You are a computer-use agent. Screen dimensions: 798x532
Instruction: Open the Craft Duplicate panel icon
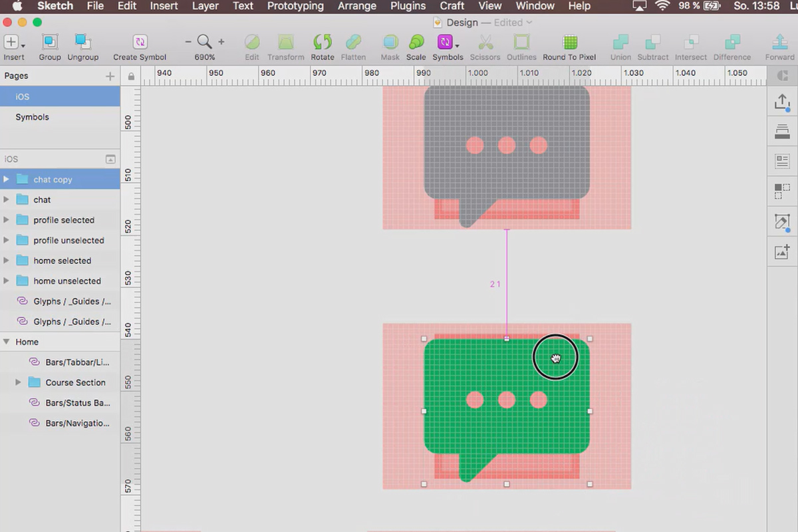[x=782, y=192]
